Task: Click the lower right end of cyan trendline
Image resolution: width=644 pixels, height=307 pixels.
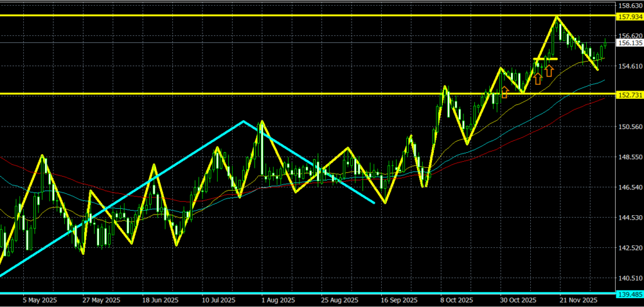Action: [374, 203]
